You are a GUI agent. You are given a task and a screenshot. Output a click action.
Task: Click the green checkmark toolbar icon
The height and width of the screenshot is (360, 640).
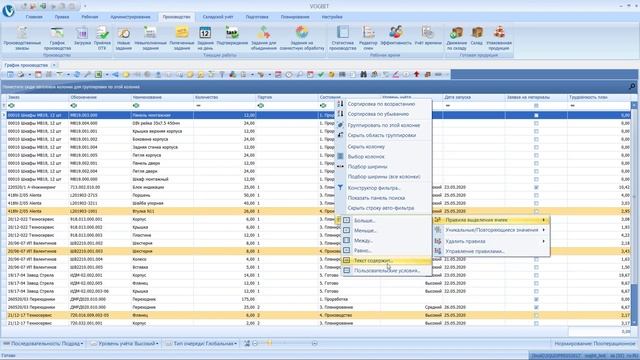click(321, 74)
